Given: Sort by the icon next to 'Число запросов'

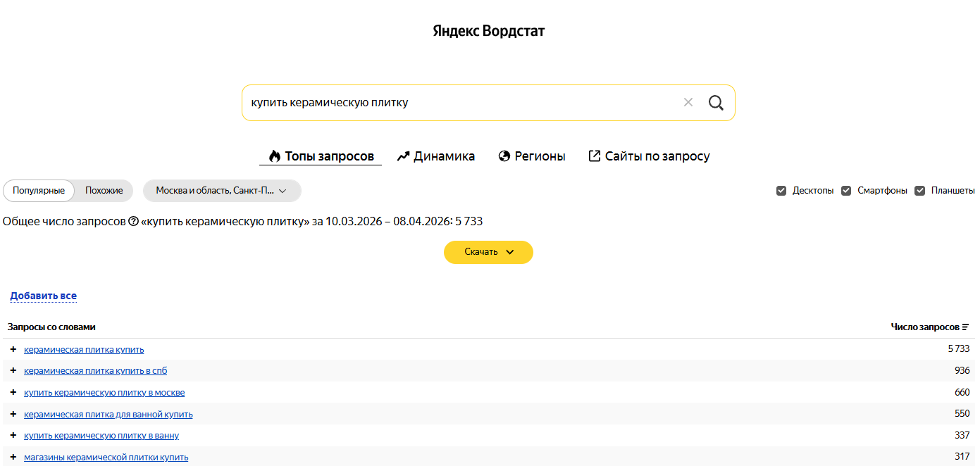Looking at the screenshot, I should coord(965,327).
